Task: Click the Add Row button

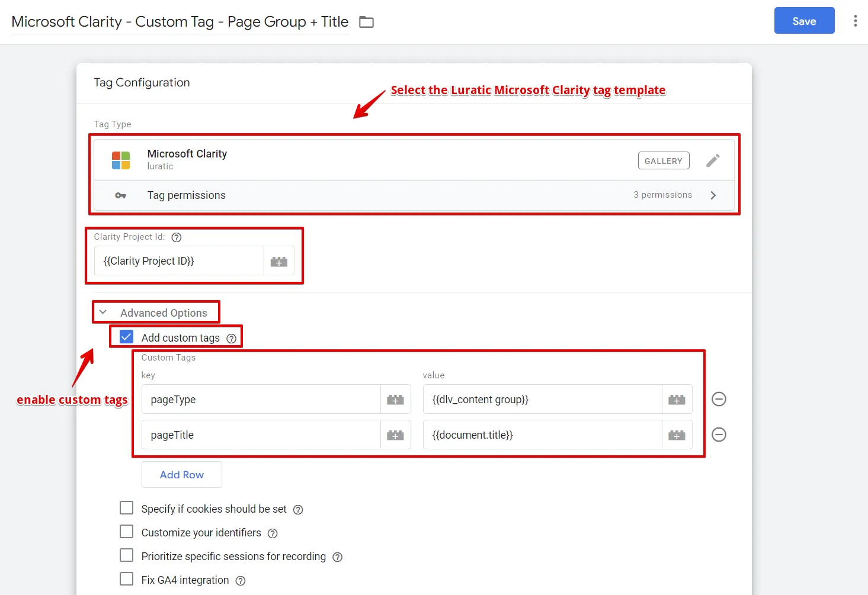Action: pos(182,475)
